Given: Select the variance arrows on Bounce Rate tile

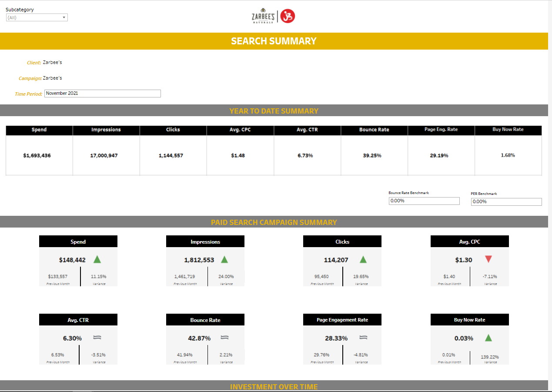Looking at the screenshot, I should pyautogui.click(x=224, y=338).
